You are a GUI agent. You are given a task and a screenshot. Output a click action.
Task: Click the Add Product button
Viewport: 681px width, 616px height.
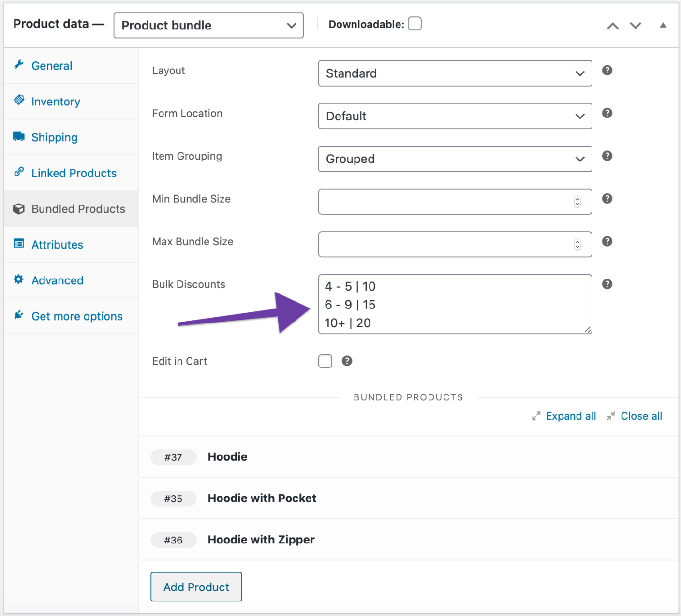[196, 587]
